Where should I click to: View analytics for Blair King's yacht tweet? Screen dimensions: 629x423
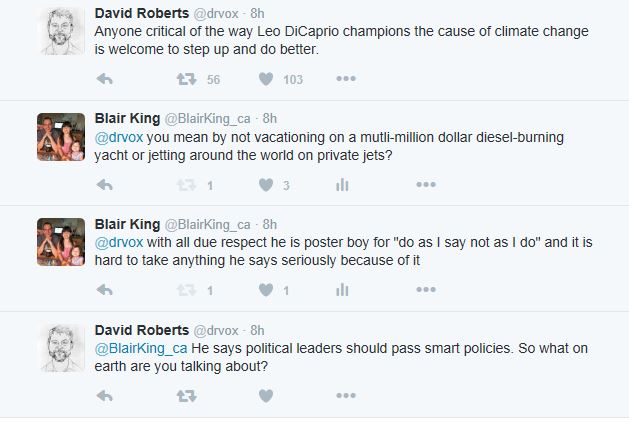[342, 185]
